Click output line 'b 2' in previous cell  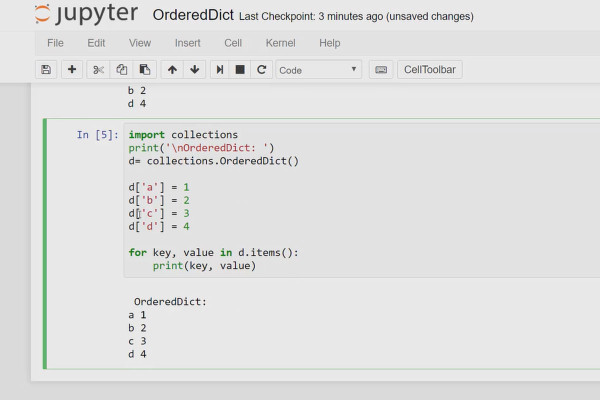tap(137, 91)
